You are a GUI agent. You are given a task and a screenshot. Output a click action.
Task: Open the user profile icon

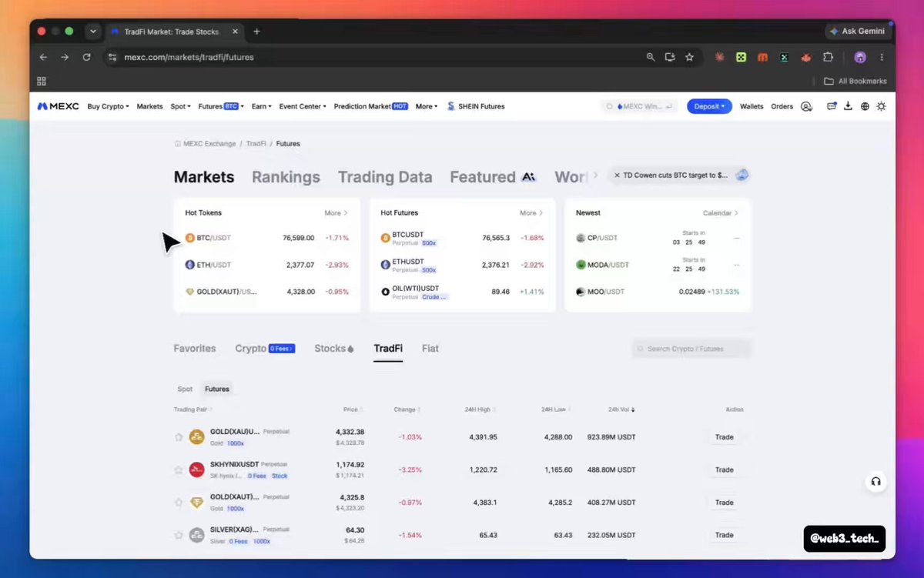point(806,106)
